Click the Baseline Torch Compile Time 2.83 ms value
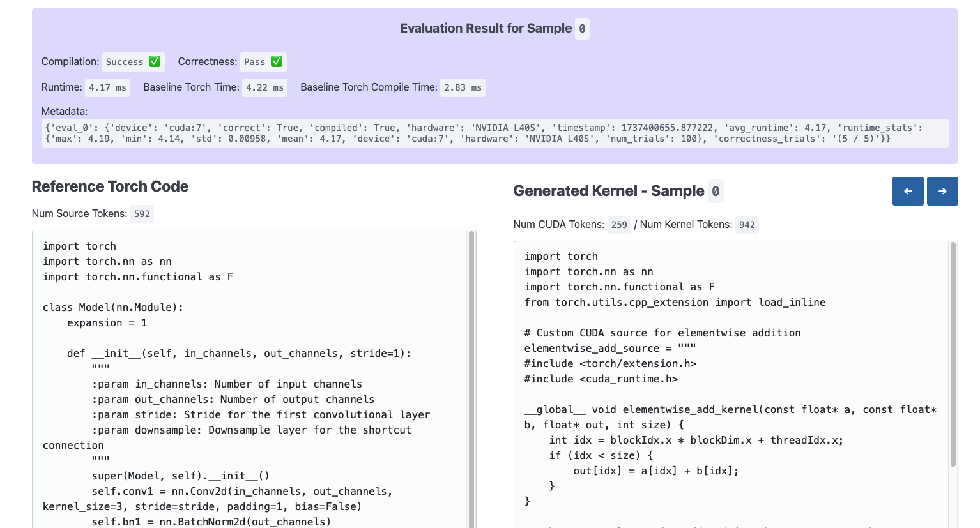The height and width of the screenshot is (528, 980). coord(463,87)
